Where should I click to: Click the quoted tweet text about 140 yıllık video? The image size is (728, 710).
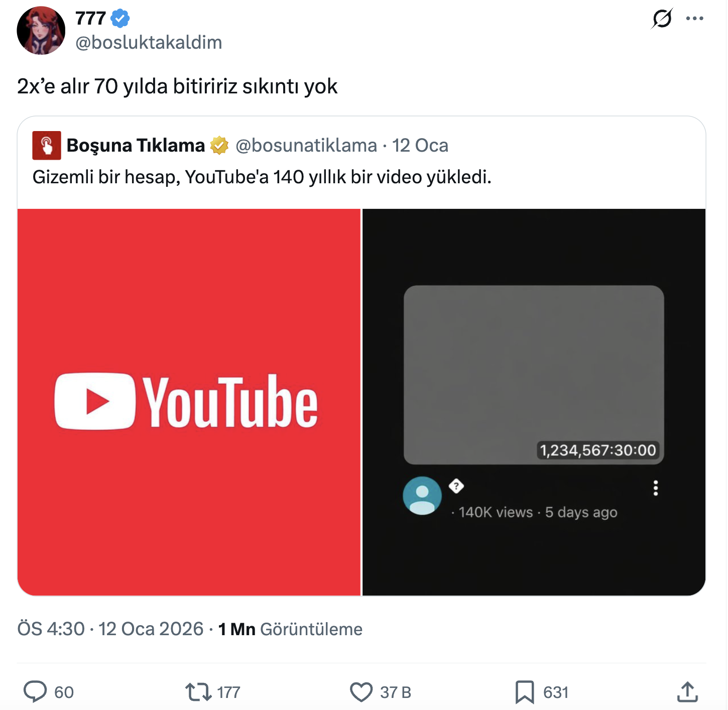pos(262,177)
